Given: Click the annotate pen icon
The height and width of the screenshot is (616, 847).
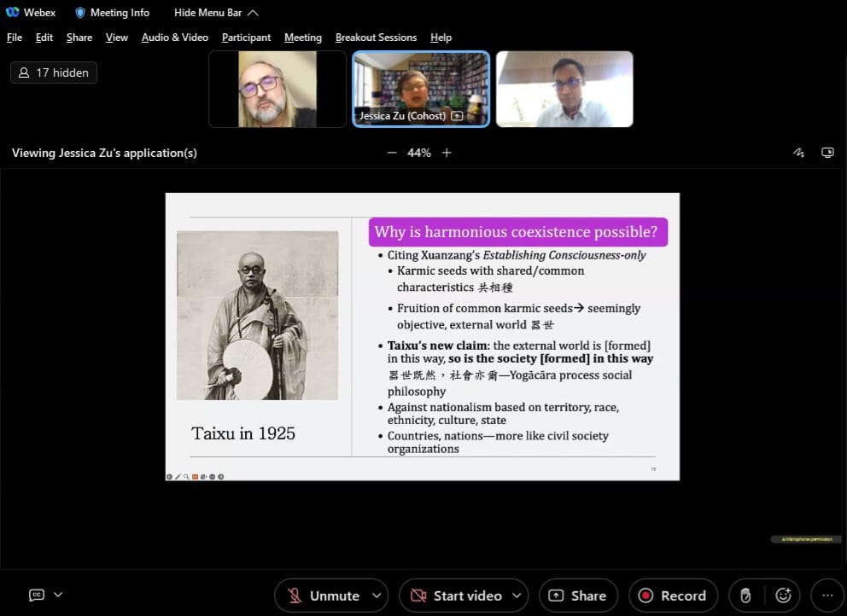Looking at the screenshot, I should click(798, 153).
